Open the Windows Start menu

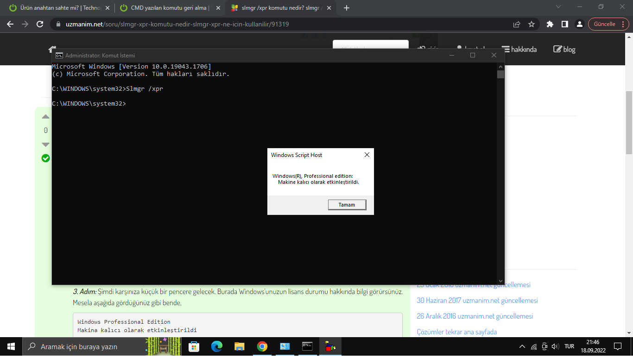pos(11,346)
